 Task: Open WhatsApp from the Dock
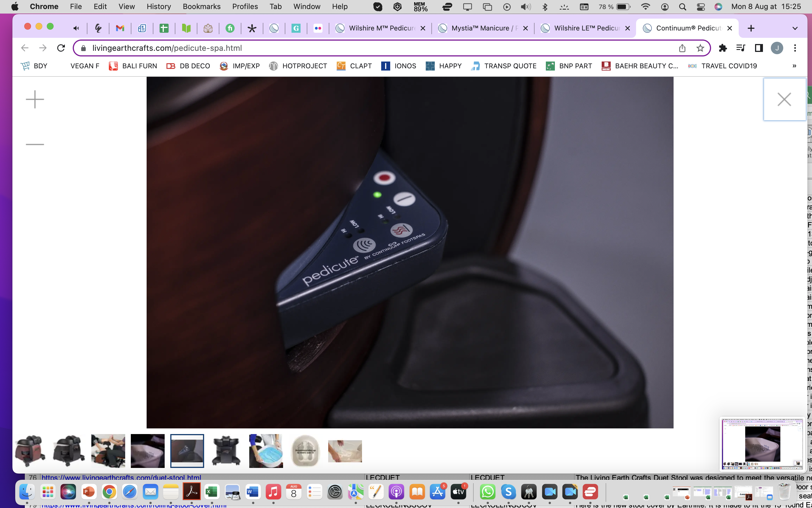coord(487,492)
